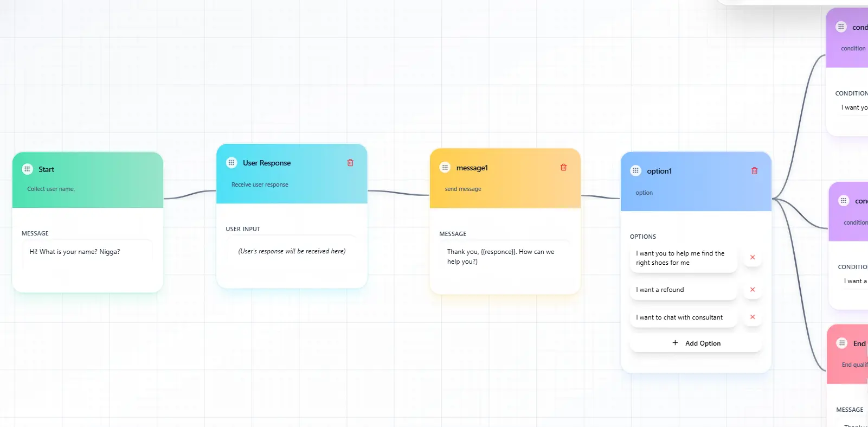868x427 pixels.
Task: Remove the 'I want a refound' option
Action: (753, 289)
